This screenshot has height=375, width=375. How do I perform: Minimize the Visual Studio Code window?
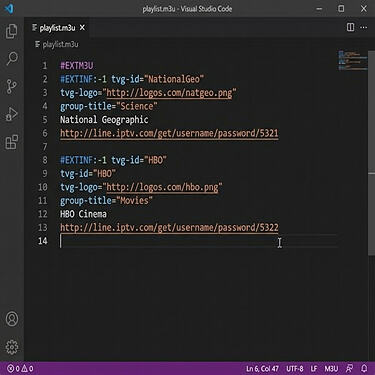(319, 9)
